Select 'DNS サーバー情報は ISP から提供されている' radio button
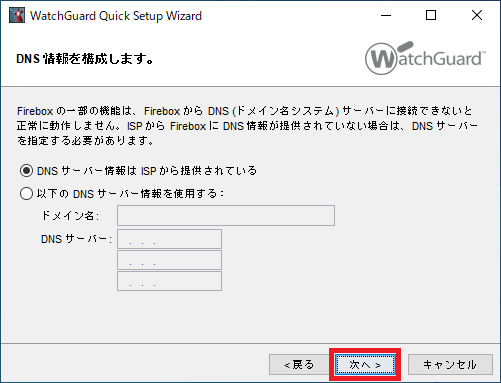Screen dimensions: 501x383 tap(26, 171)
